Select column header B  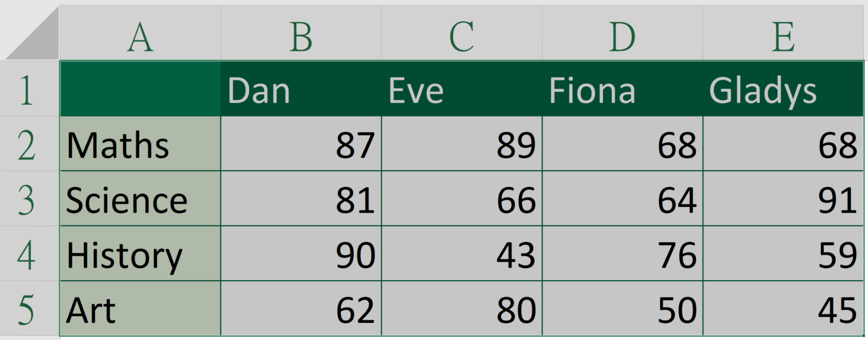tap(300, 31)
